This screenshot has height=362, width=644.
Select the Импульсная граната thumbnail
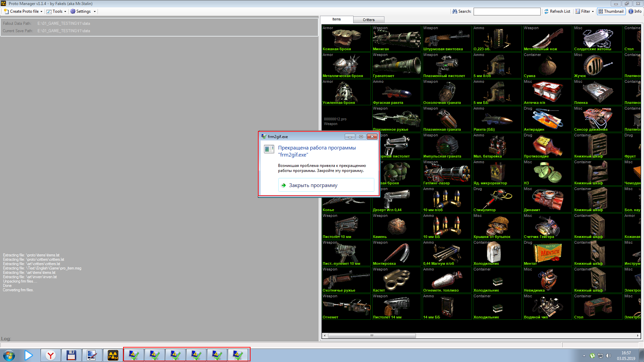click(x=447, y=145)
